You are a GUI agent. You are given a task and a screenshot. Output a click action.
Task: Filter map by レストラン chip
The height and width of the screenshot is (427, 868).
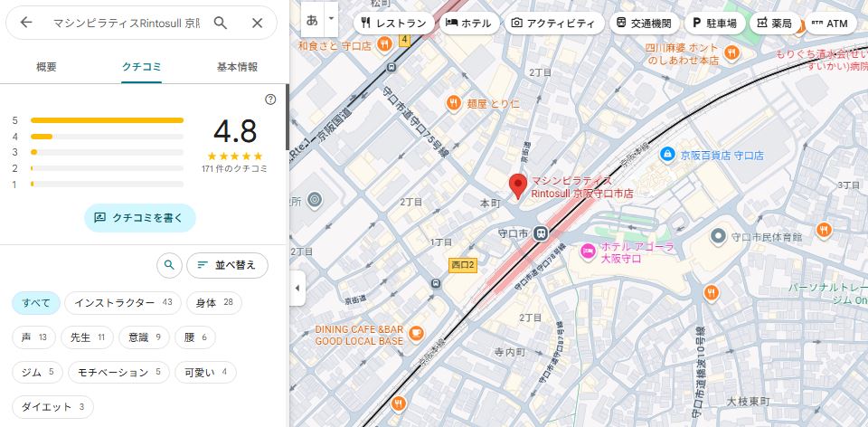[393, 24]
